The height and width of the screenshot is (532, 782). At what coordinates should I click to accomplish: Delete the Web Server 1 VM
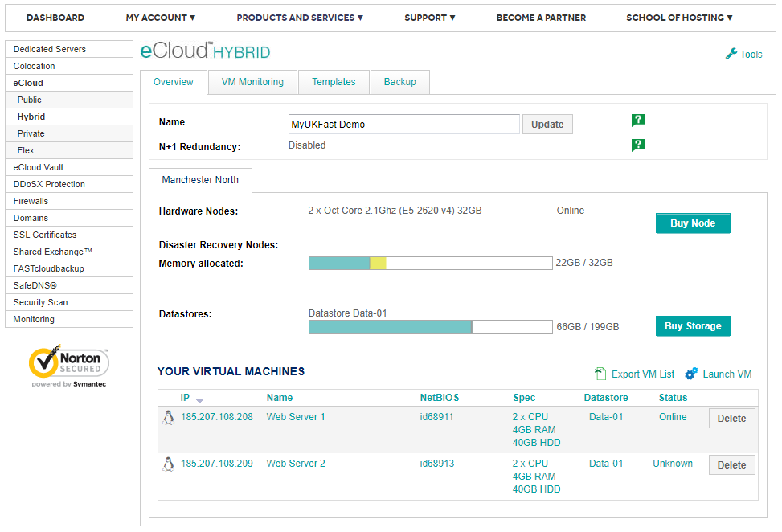[731, 419]
